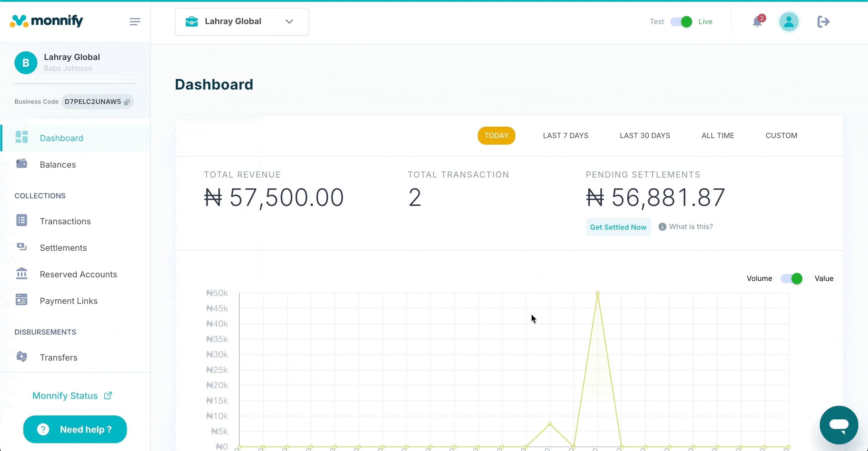Screen dimensions: 868x451
Task: Click the Reserved Accounts bank icon
Action: tap(22, 273)
